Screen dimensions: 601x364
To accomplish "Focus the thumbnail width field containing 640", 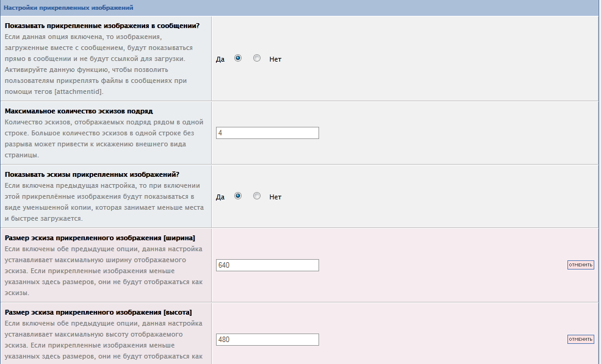I will (267, 265).
